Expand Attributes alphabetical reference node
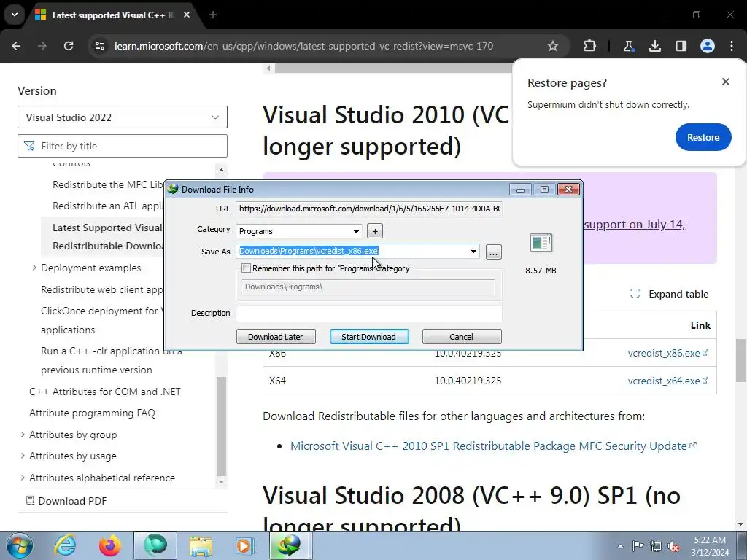Image resolution: width=747 pixels, height=560 pixels. coord(23,478)
